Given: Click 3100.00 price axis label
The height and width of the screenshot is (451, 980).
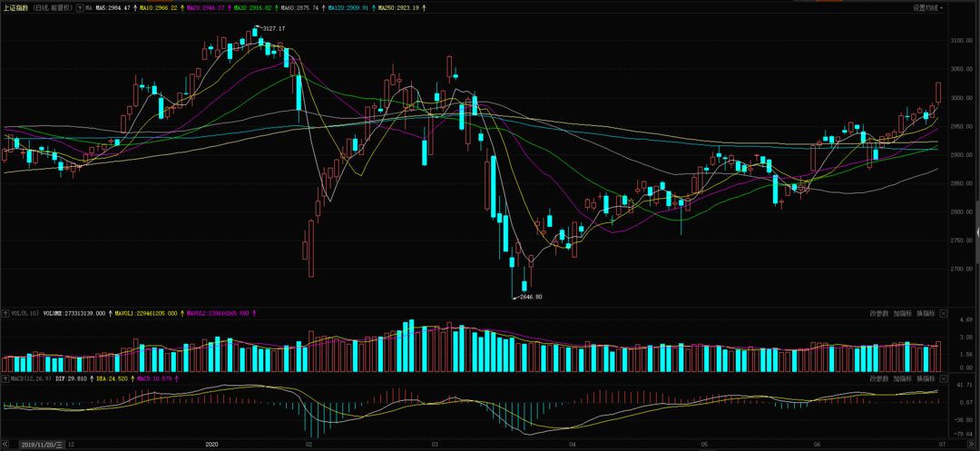Looking at the screenshot, I should tap(962, 41).
